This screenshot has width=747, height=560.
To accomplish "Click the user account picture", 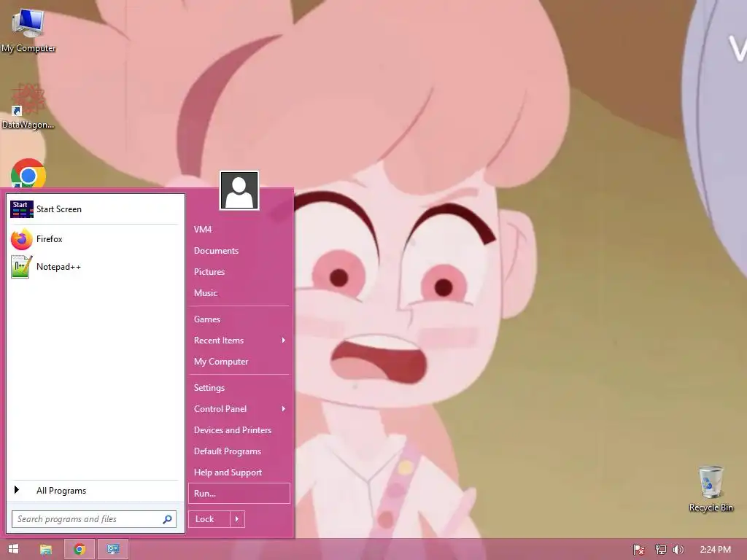I will (239, 190).
